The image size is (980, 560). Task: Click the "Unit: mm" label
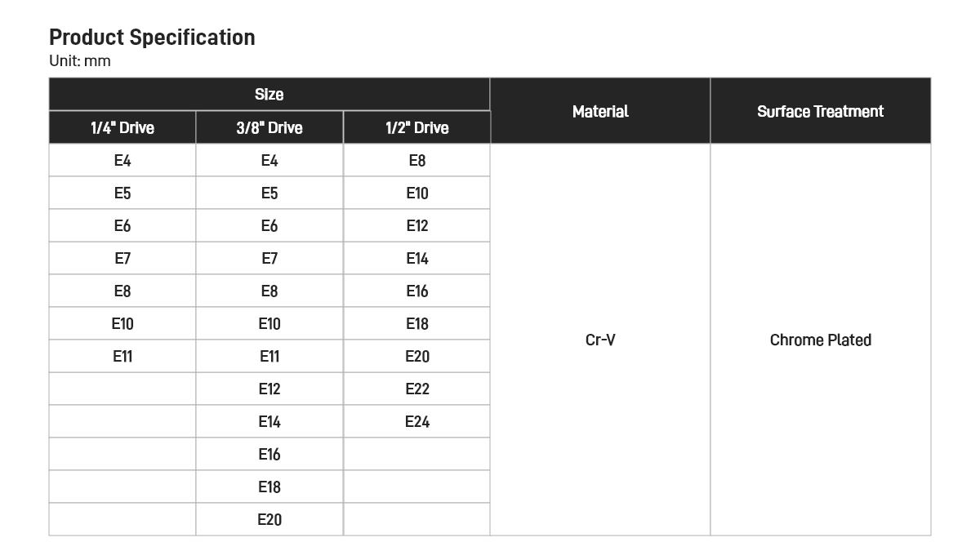click(x=80, y=61)
